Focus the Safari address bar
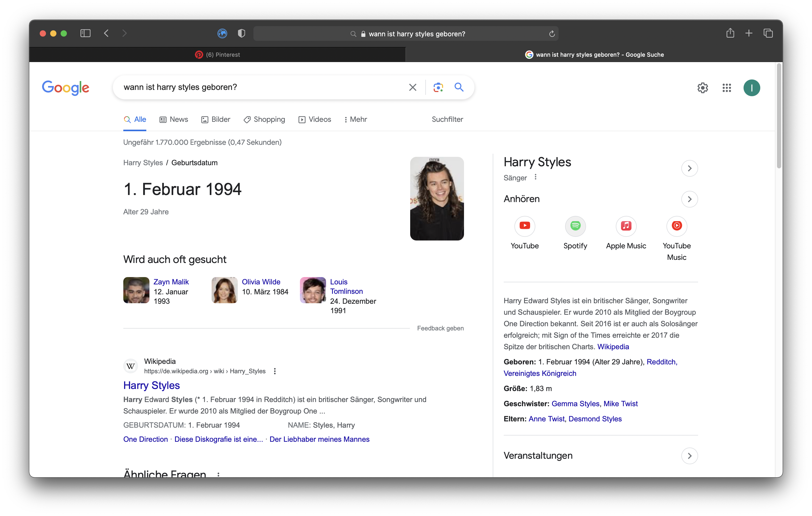Image resolution: width=812 pixels, height=516 pixels. pos(406,33)
